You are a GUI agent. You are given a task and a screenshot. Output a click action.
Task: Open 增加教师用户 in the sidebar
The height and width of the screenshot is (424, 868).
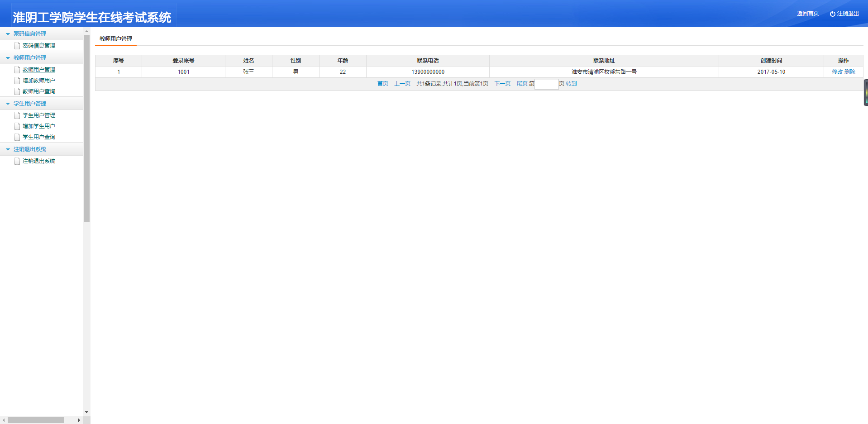coord(39,81)
